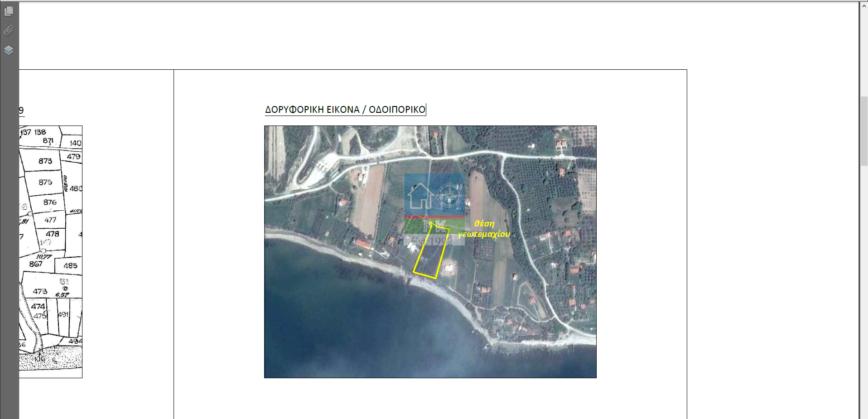Click parcel 474 on the cadastral map
868x419 pixels.
38,306
